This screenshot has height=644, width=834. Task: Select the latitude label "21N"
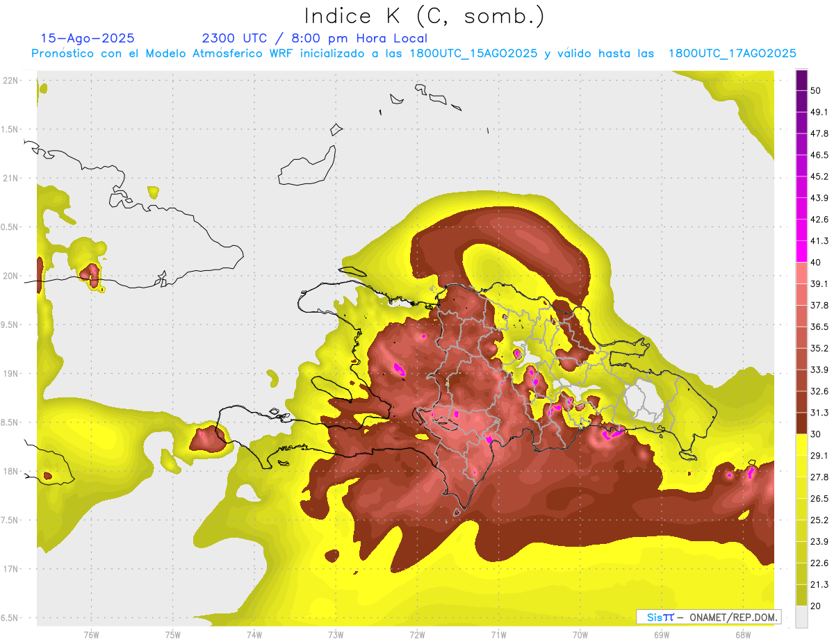coord(11,178)
